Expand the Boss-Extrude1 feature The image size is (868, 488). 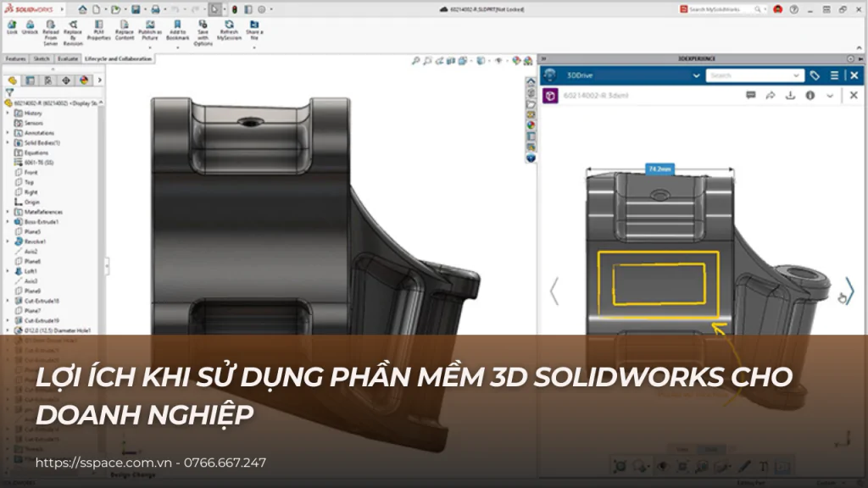coord(8,222)
